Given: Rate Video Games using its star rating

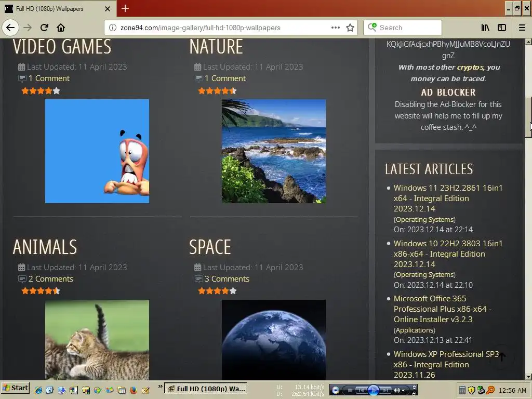Looking at the screenshot, I should point(41,91).
